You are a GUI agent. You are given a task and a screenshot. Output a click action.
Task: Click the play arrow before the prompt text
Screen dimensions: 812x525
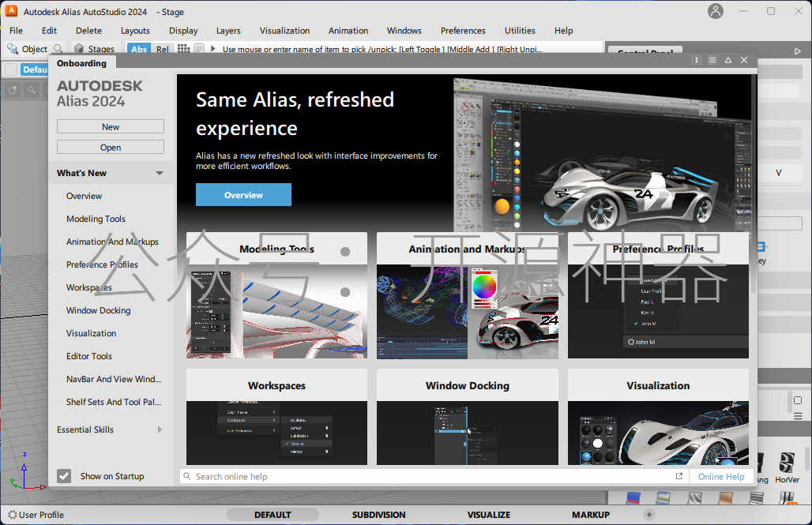(212, 49)
